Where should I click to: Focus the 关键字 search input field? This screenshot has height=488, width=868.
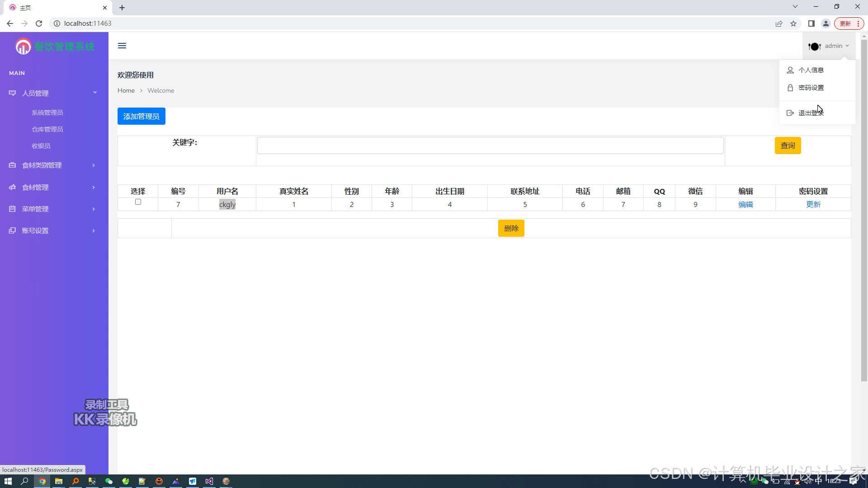(491, 145)
